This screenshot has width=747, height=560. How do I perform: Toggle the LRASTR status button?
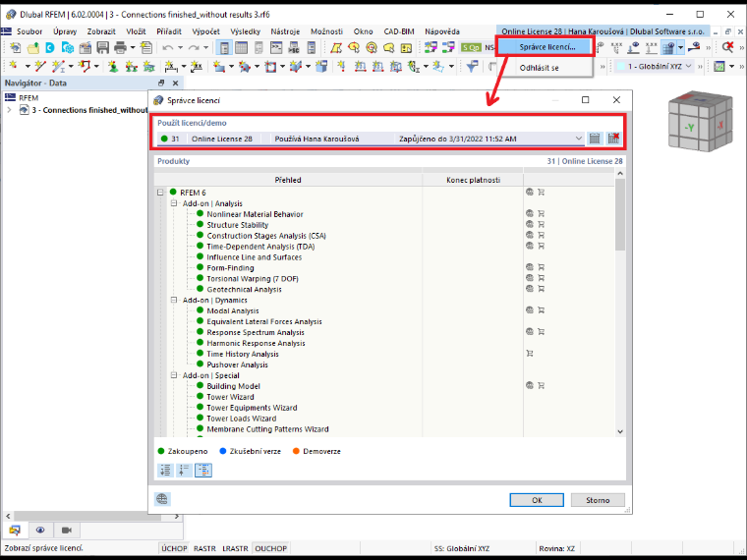[x=235, y=548]
